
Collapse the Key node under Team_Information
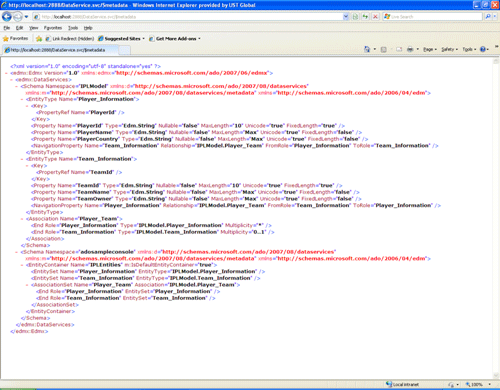[27, 166]
